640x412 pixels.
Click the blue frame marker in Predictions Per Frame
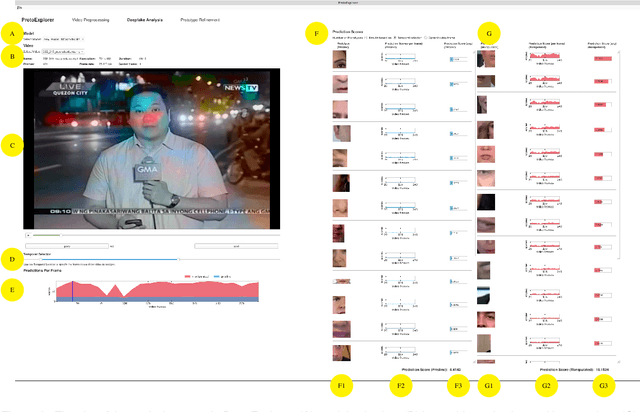[72, 290]
